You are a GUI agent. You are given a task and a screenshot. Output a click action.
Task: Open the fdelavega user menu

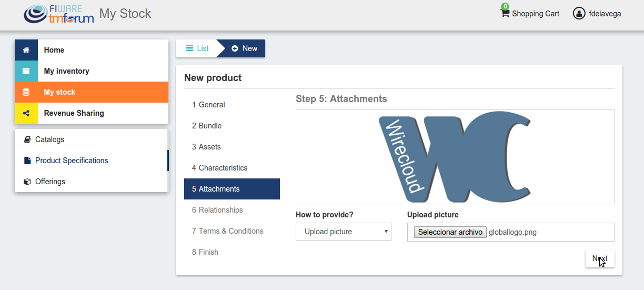pyautogui.click(x=597, y=14)
